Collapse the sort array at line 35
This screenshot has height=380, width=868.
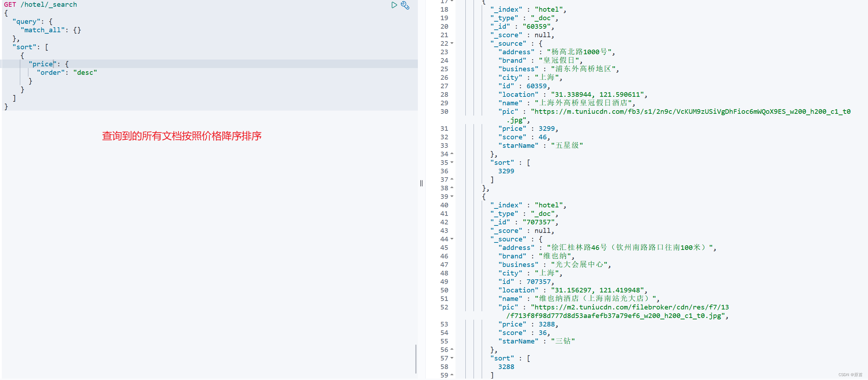(452, 162)
